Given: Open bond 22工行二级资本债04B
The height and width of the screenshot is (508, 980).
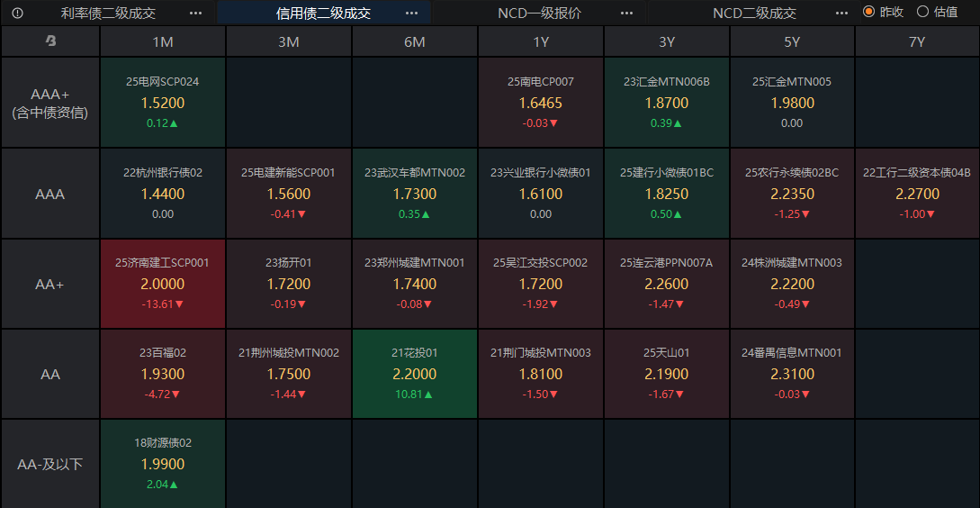Looking at the screenshot, I should pos(917,194).
